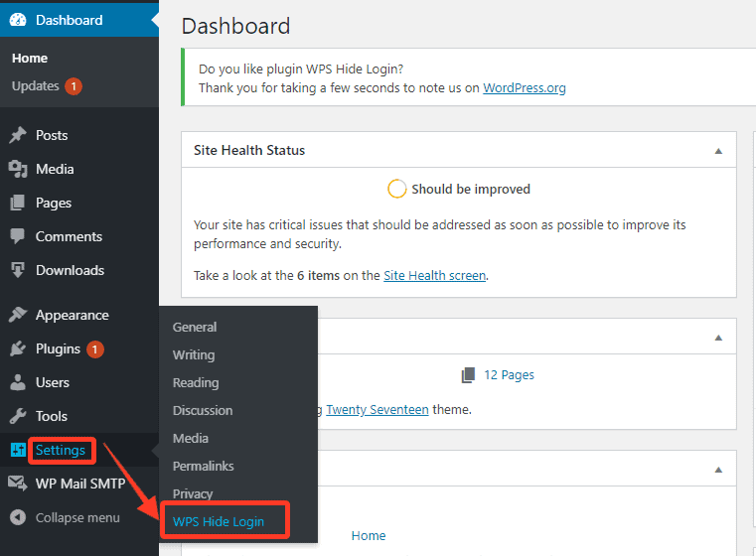Click the 12 Pages link
This screenshot has height=556, width=756.
point(510,375)
